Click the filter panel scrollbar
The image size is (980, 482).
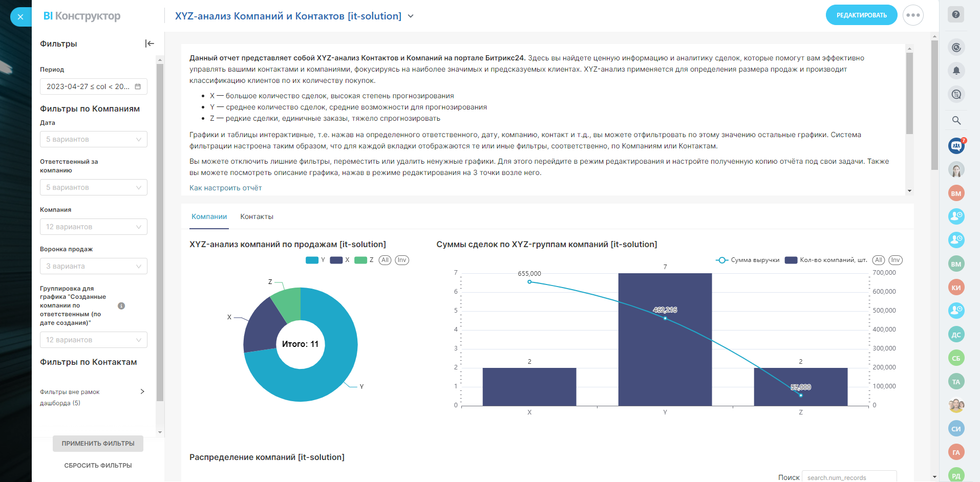[160, 232]
